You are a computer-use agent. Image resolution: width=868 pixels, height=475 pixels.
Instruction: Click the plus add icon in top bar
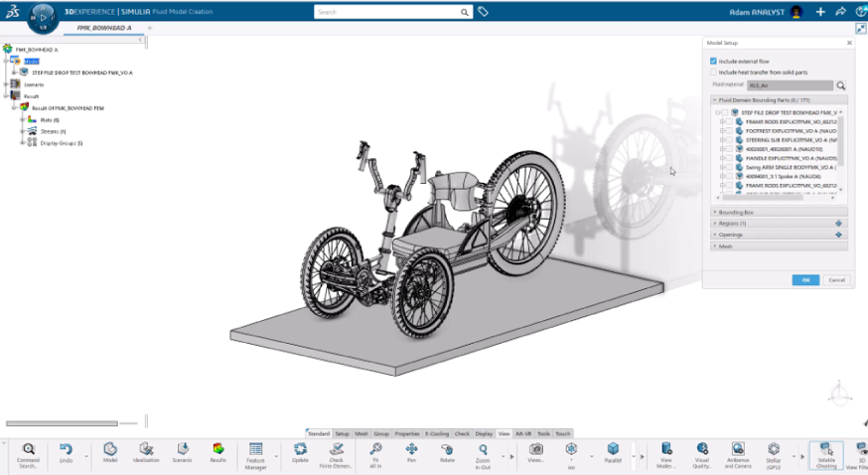[x=820, y=12]
